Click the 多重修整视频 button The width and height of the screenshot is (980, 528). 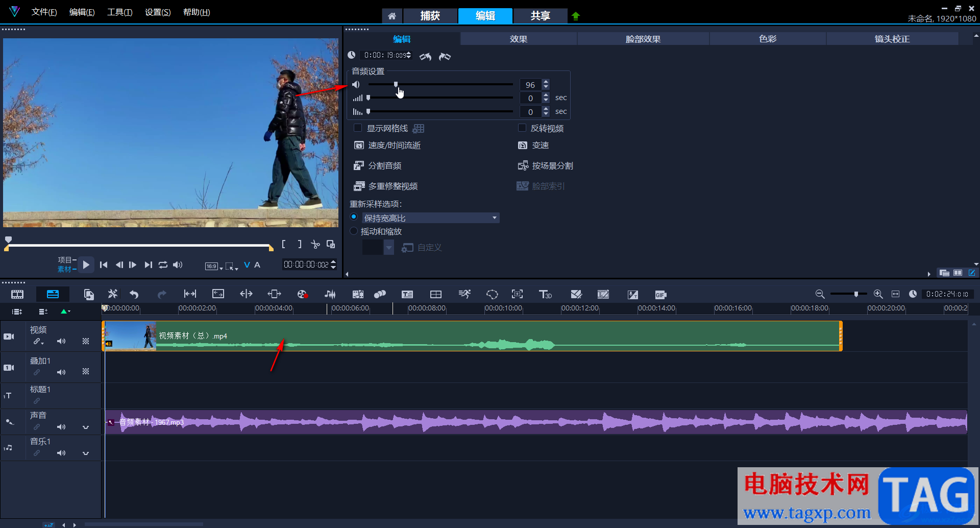(386, 186)
